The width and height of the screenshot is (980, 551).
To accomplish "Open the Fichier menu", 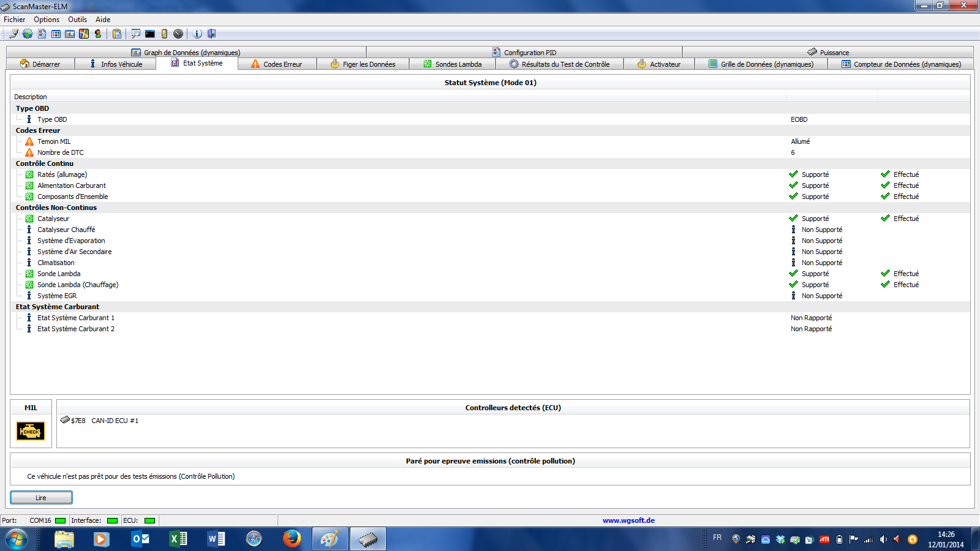I will coord(15,20).
